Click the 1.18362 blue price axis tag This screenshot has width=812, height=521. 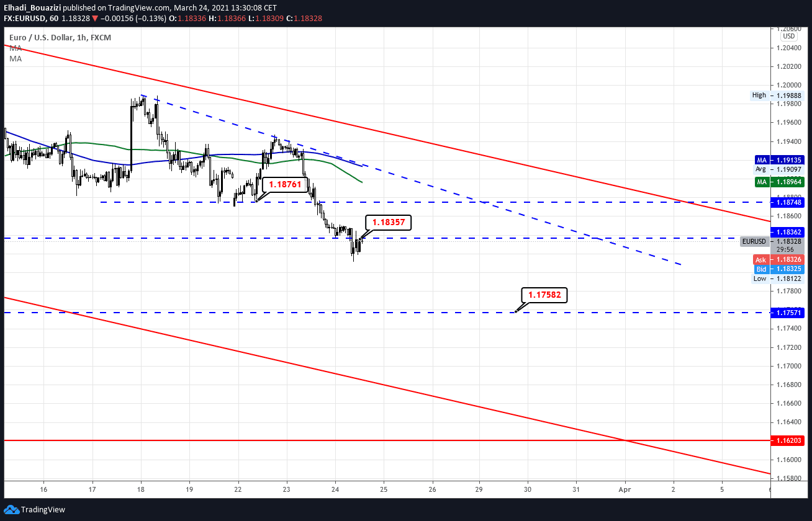pyautogui.click(x=787, y=231)
